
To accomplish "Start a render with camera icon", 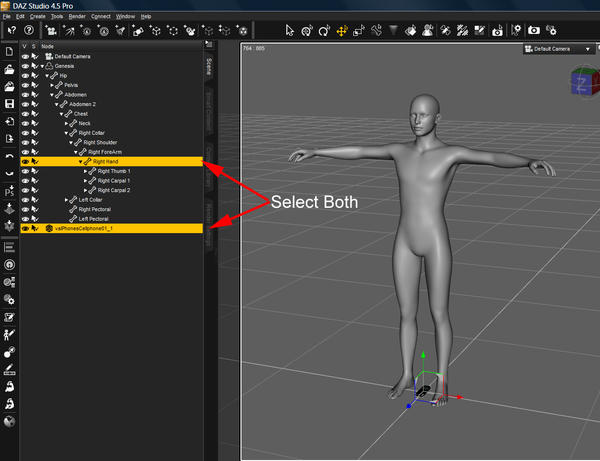I will coord(534,30).
